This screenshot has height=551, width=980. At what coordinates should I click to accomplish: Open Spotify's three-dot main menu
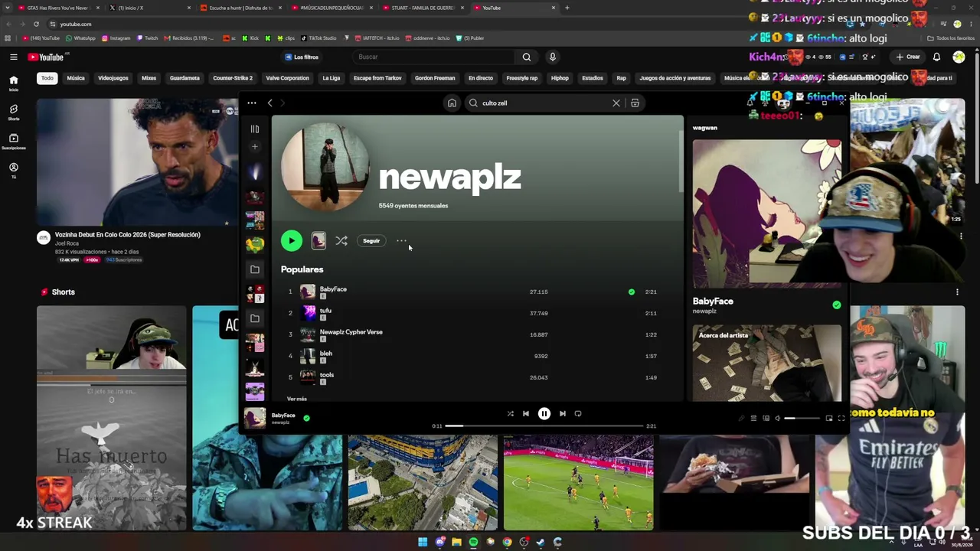point(251,103)
